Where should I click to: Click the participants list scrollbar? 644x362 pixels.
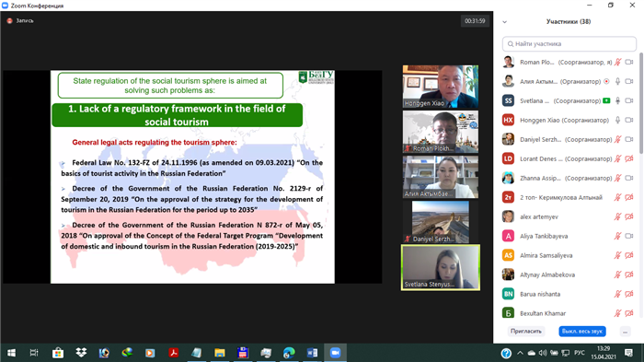coord(640,103)
